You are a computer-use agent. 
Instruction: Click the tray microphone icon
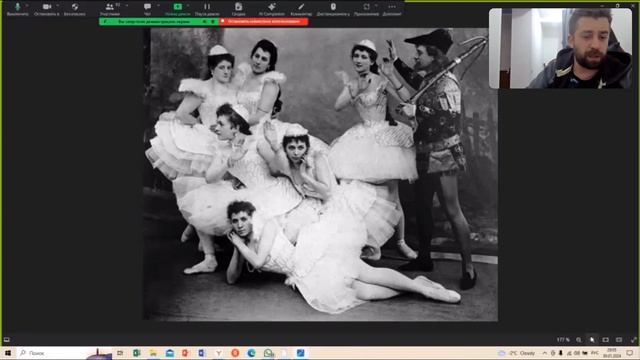[x=560, y=353]
